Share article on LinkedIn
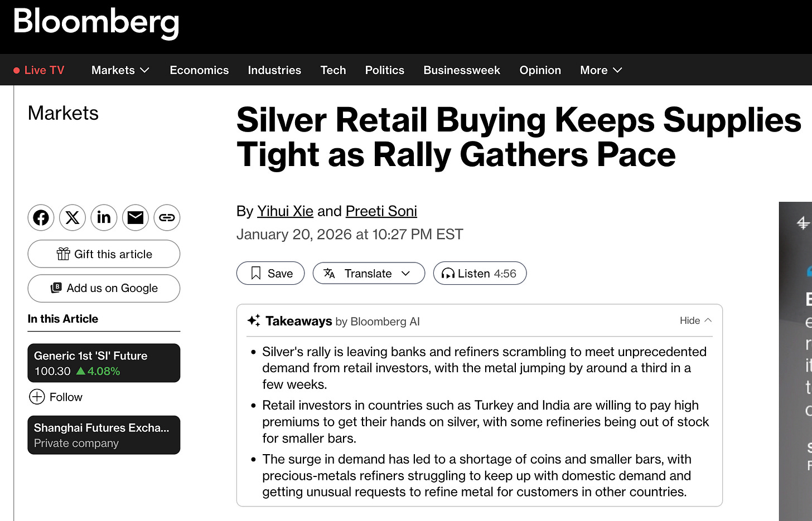Image resolution: width=812 pixels, height=521 pixels. click(104, 217)
